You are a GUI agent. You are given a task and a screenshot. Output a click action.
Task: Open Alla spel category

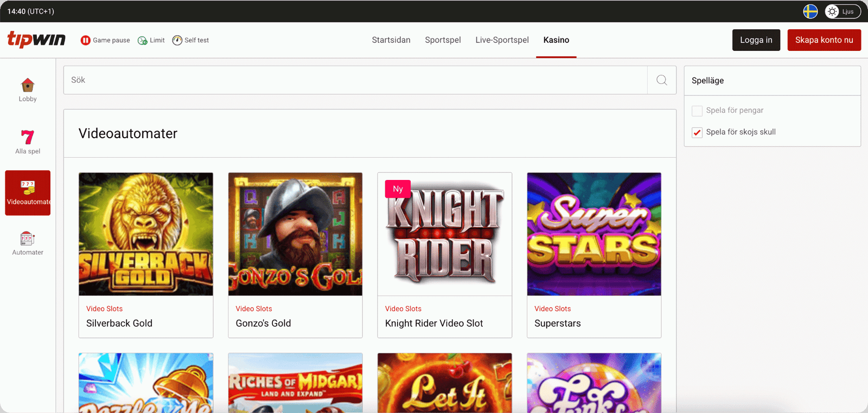point(28,142)
